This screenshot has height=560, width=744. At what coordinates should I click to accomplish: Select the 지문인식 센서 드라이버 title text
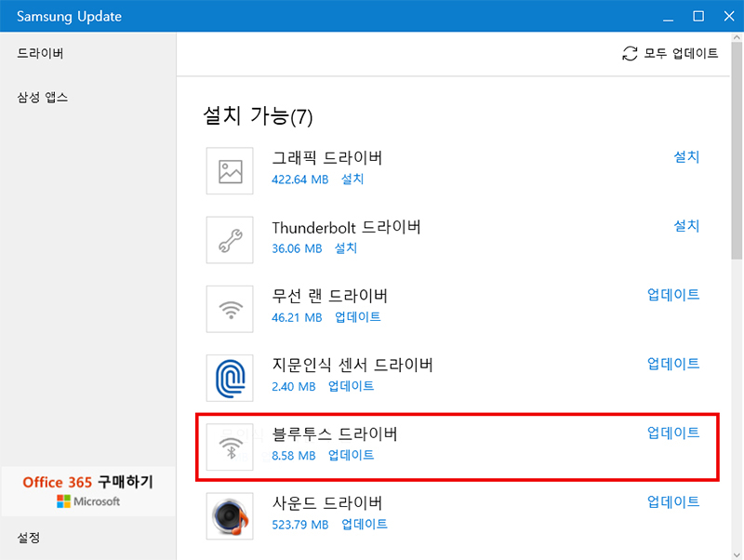[352, 366]
